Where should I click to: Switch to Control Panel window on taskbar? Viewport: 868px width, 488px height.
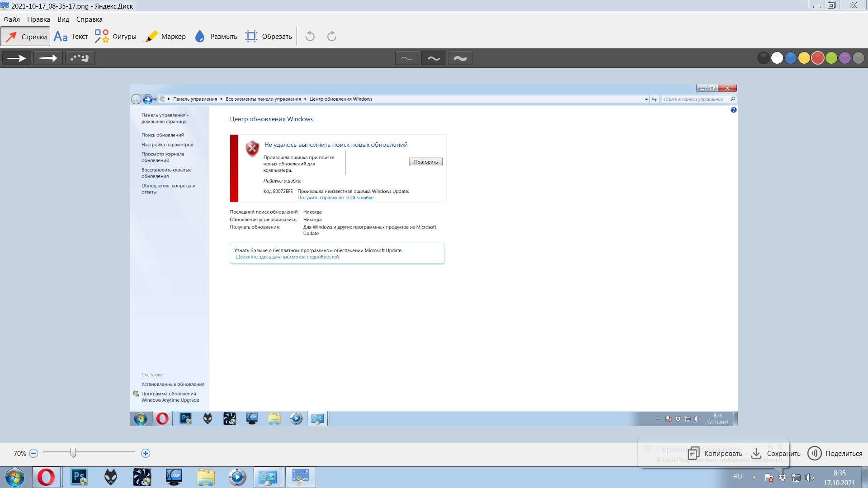point(268,477)
